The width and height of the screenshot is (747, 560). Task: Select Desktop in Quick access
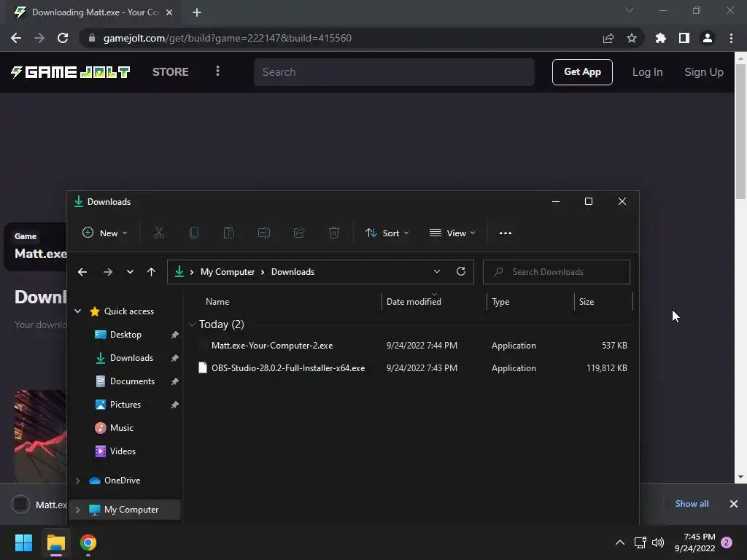(125, 335)
